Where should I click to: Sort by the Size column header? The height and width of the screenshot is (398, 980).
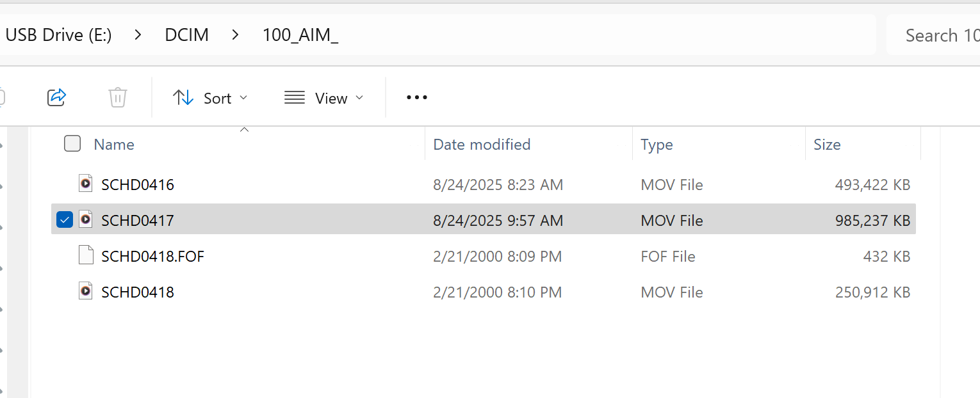pyautogui.click(x=827, y=145)
